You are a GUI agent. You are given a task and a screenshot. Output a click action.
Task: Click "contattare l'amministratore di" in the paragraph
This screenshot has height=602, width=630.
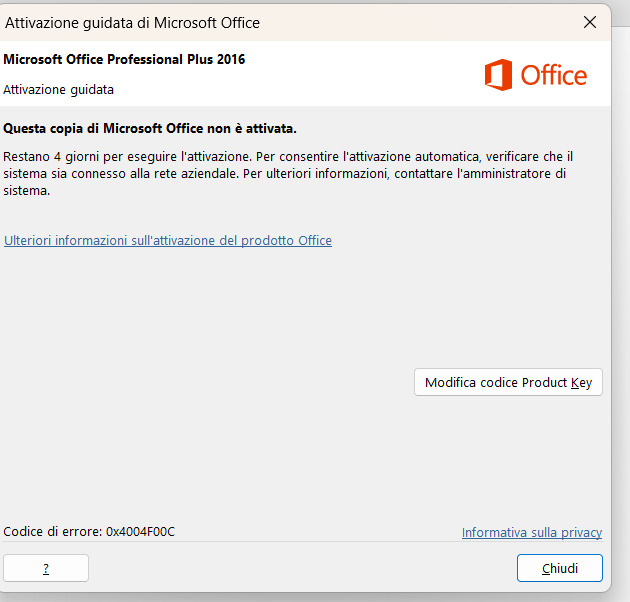point(480,174)
